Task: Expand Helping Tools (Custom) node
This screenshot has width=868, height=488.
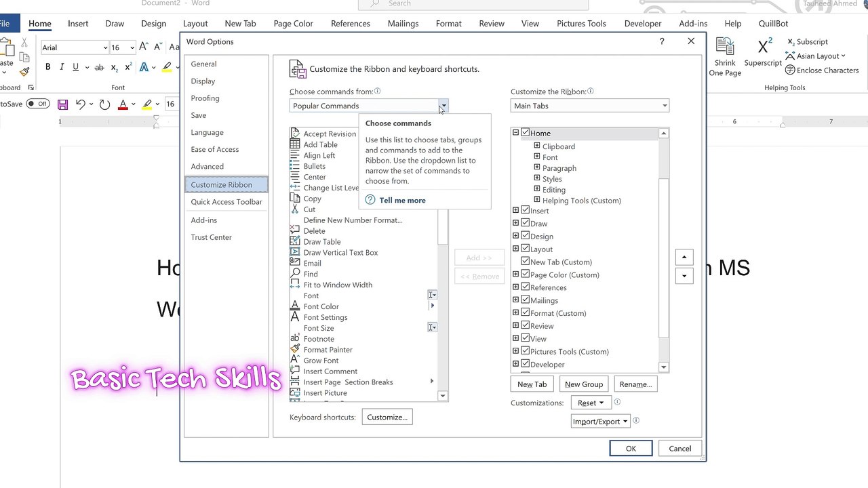Action: click(537, 201)
